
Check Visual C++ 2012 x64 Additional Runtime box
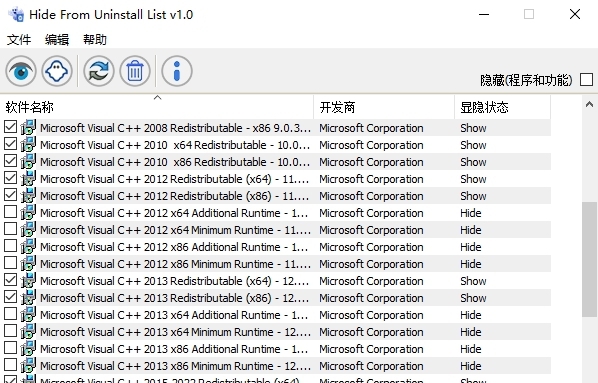[x=10, y=212]
